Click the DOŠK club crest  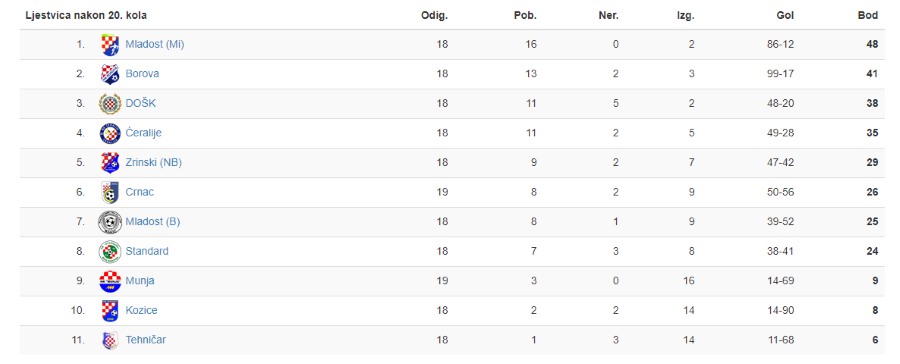110,103
